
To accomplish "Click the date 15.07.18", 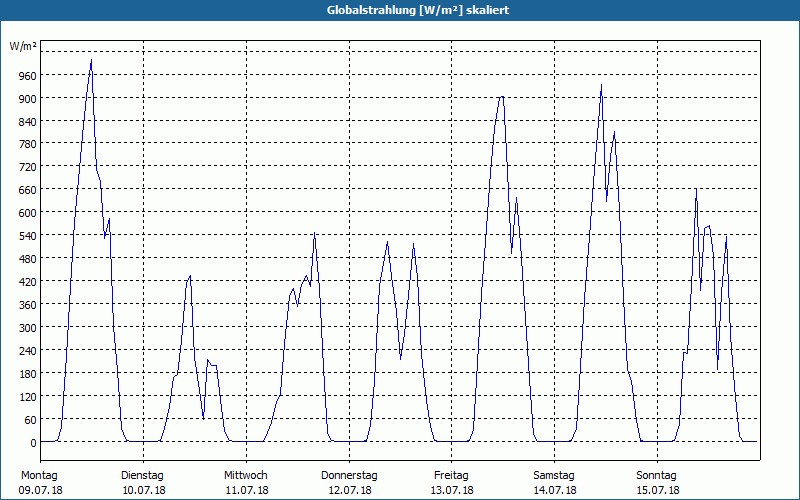I will click(658, 490).
